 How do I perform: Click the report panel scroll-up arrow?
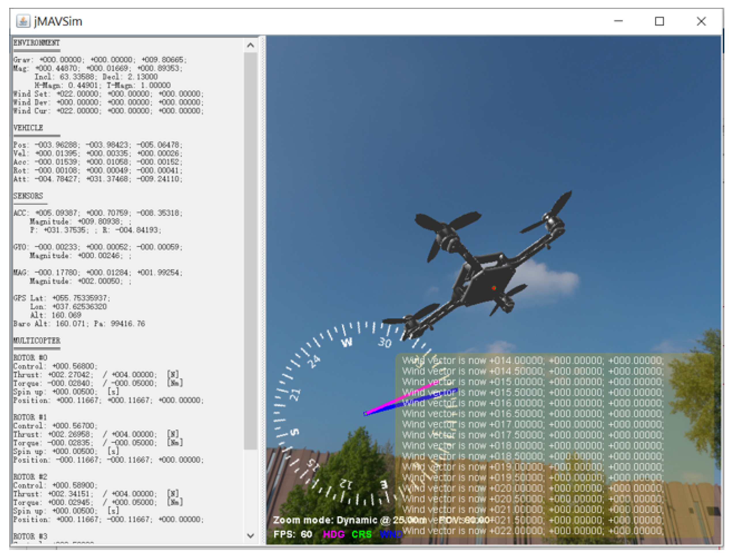pos(250,45)
